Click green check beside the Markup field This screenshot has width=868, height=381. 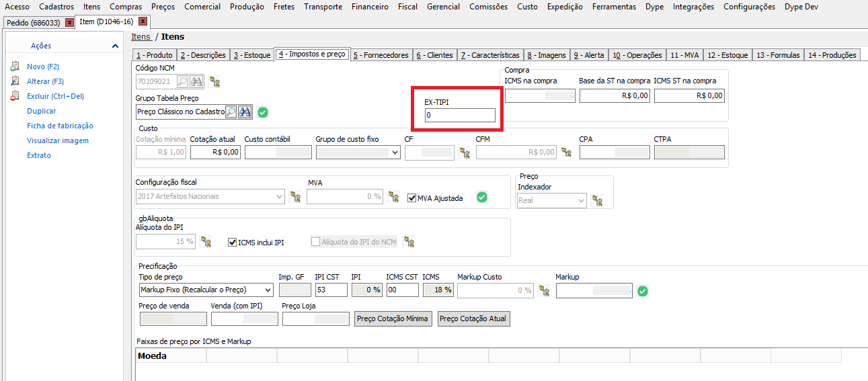pyautogui.click(x=643, y=291)
